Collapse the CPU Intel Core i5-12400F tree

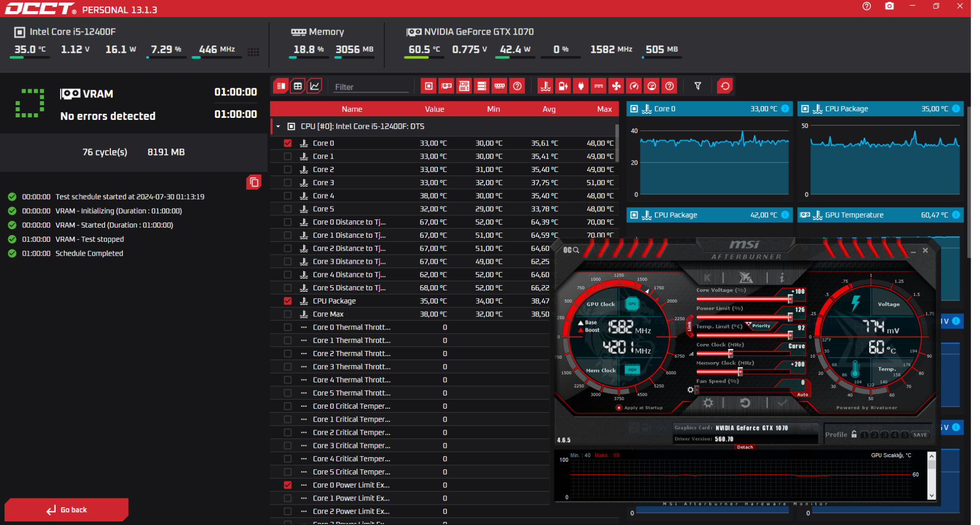coord(278,127)
